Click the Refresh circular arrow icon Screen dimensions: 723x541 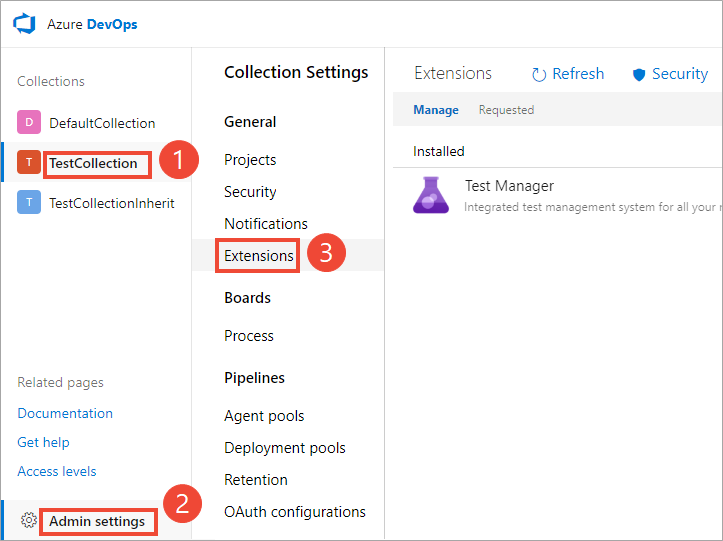pos(539,74)
